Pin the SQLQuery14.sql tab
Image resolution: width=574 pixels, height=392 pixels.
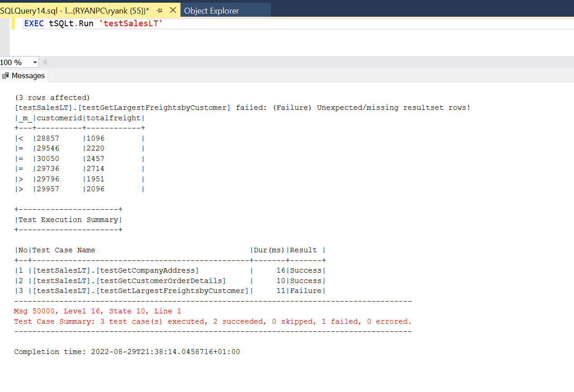pos(159,10)
